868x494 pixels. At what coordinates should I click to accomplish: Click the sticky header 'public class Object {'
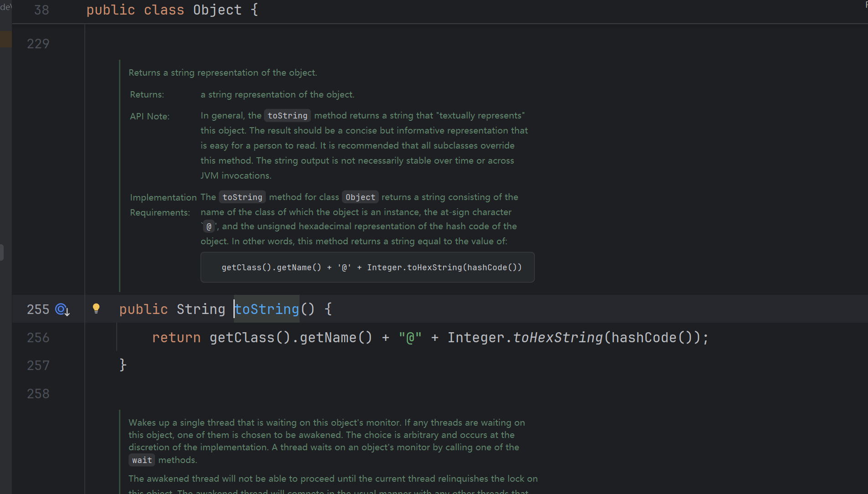[172, 10]
